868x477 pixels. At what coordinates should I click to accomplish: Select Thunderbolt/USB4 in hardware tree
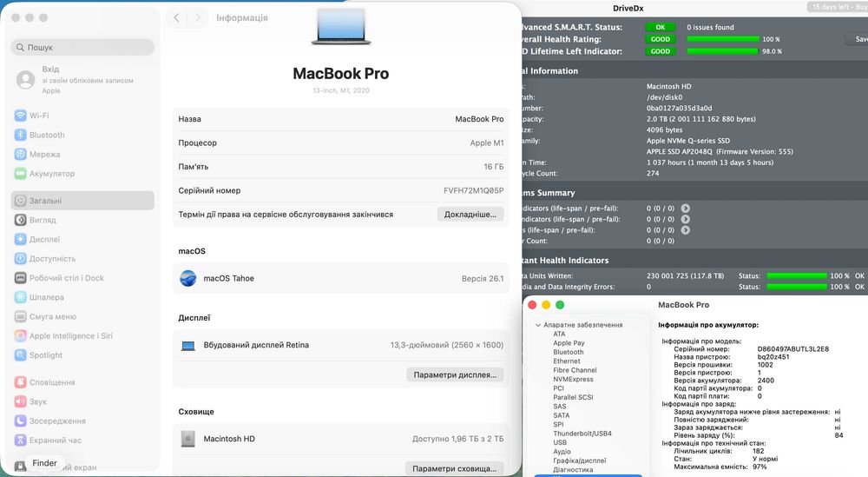tap(582, 434)
